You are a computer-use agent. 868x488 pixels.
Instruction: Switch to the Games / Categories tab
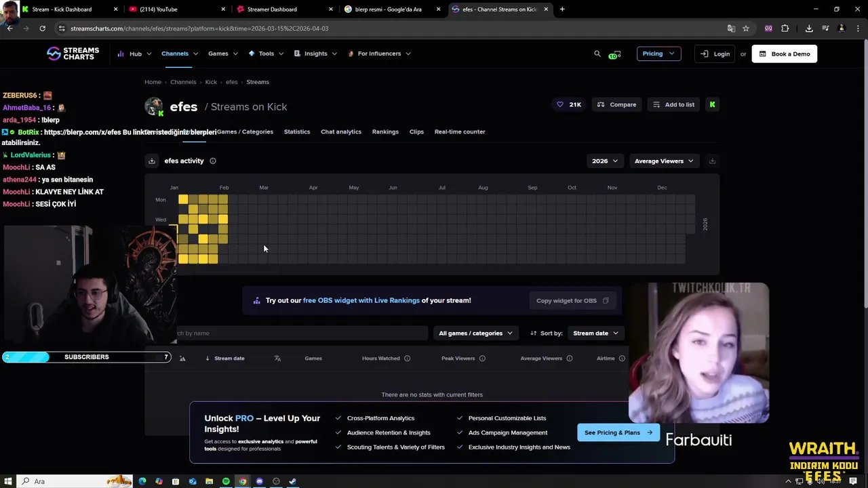[245, 131]
